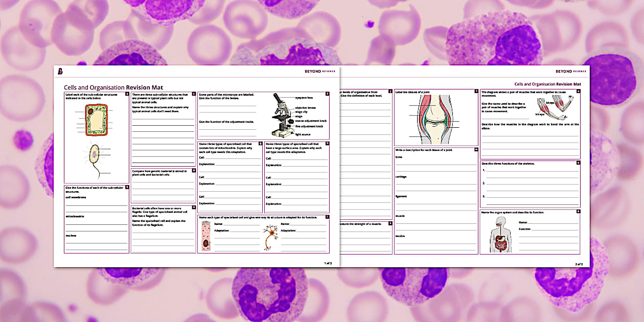Toggle the badge on the skeleton functions box
This screenshot has width=644, height=322.
(578, 162)
